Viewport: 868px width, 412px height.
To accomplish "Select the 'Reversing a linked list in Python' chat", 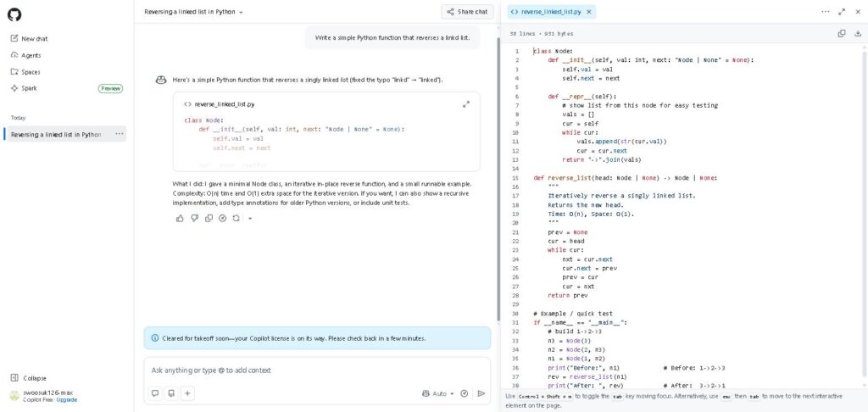I will [56, 135].
